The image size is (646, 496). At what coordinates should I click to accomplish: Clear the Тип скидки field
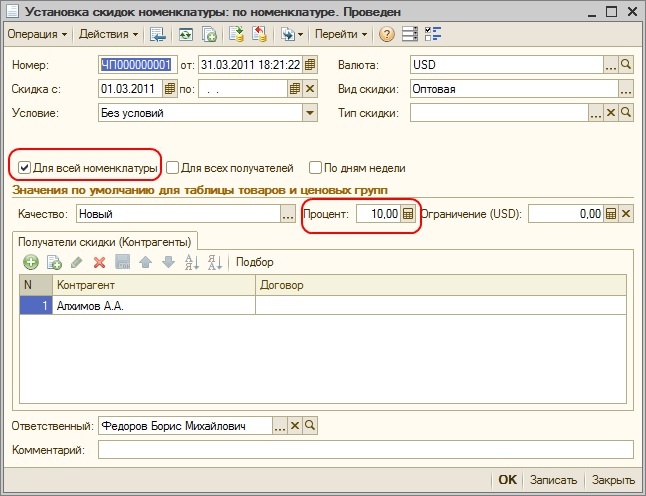coord(611,112)
